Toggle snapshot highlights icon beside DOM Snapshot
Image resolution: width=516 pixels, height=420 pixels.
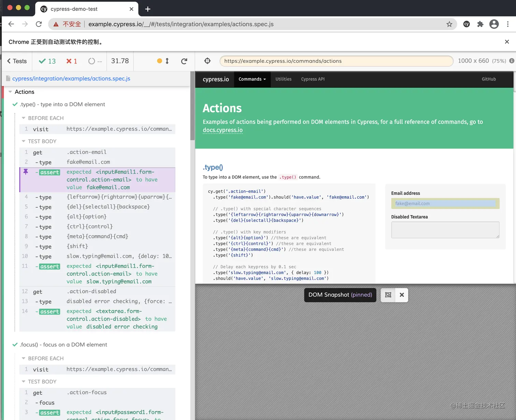click(388, 295)
